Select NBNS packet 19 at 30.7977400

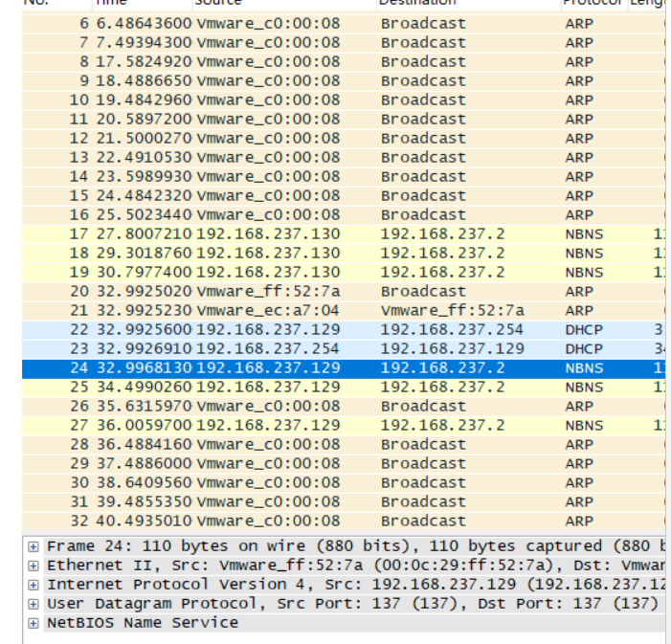(x=344, y=272)
